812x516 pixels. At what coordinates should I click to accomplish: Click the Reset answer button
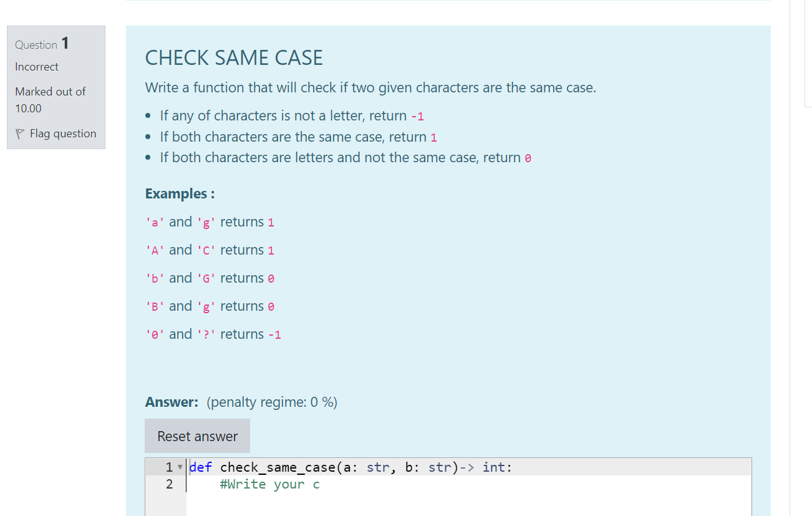tap(197, 436)
